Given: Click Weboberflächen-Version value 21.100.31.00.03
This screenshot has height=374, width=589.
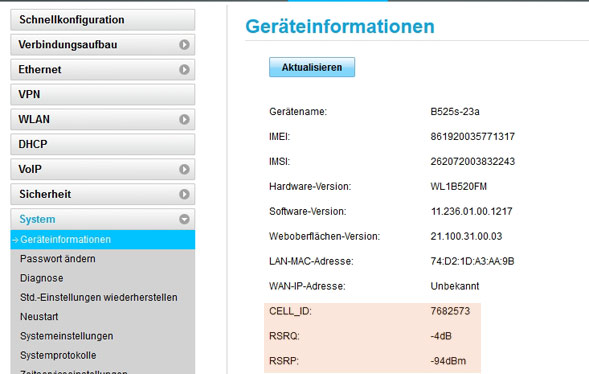Looking at the screenshot, I should (466, 236).
